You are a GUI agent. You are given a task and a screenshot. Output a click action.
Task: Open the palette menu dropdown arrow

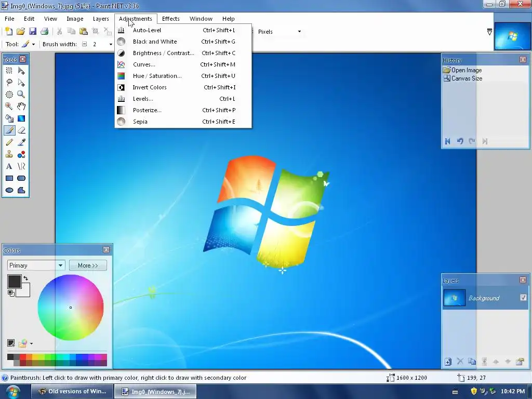31,344
